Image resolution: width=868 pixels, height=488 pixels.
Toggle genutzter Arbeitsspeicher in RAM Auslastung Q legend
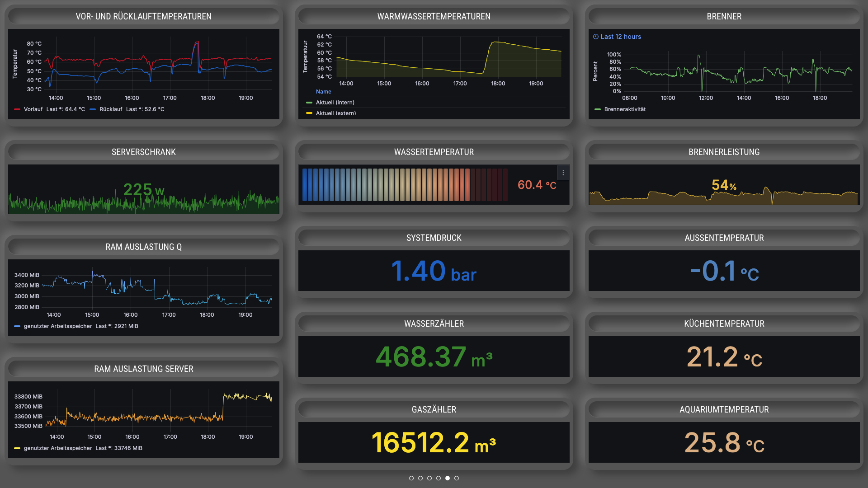[x=58, y=326]
